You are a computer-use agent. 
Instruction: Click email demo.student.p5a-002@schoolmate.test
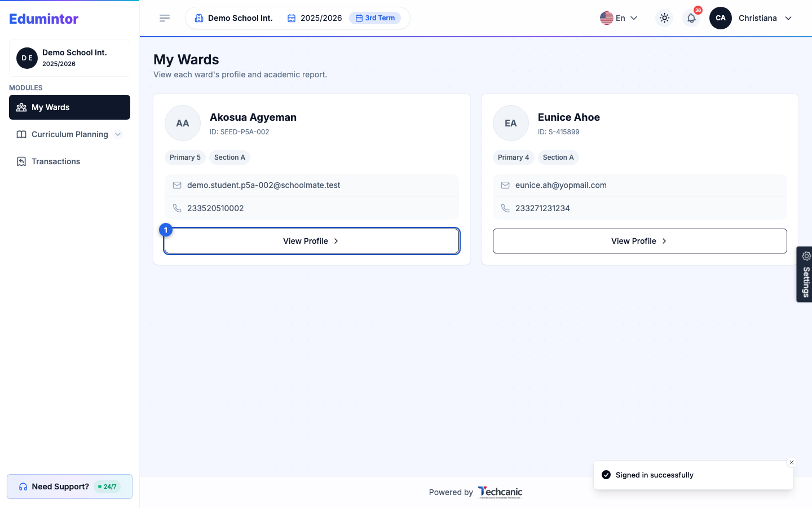pyautogui.click(x=263, y=185)
